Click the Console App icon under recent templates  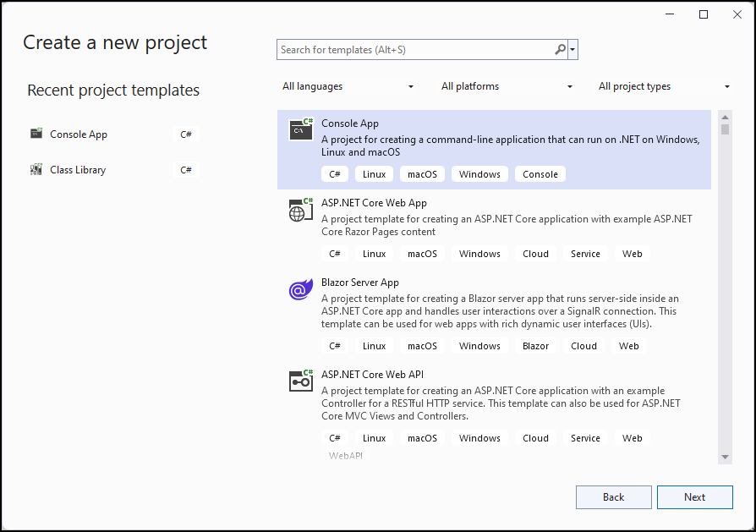pos(36,134)
